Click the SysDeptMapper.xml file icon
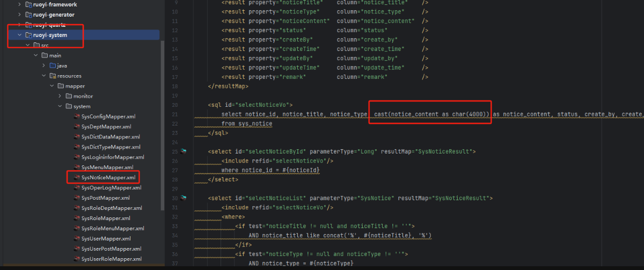This screenshot has height=270, width=644. 76,127
